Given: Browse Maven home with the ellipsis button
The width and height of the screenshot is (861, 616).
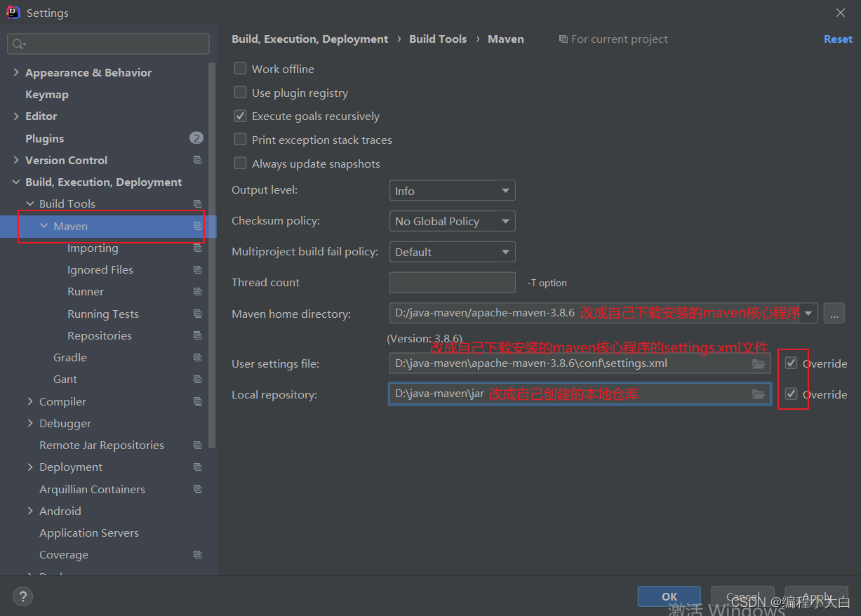Looking at the screenshot, I should click(834, 313).
